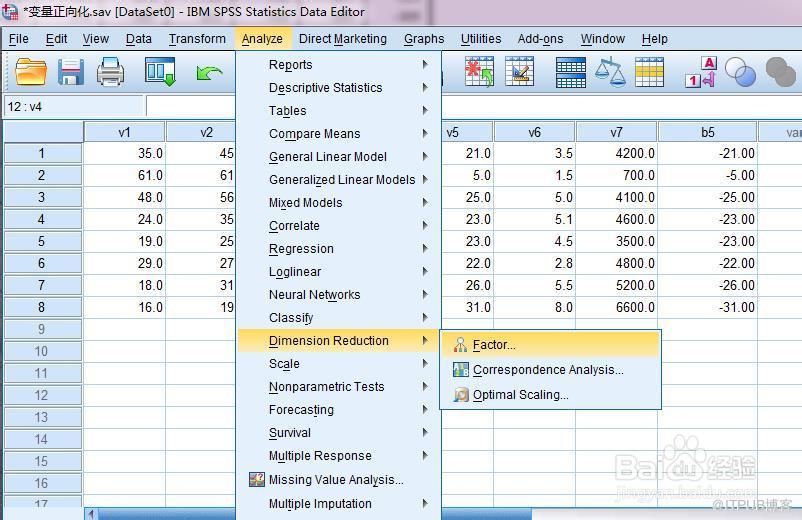Save the file with the floppy disk icon
802x520 pixels.
coord(71,72)
